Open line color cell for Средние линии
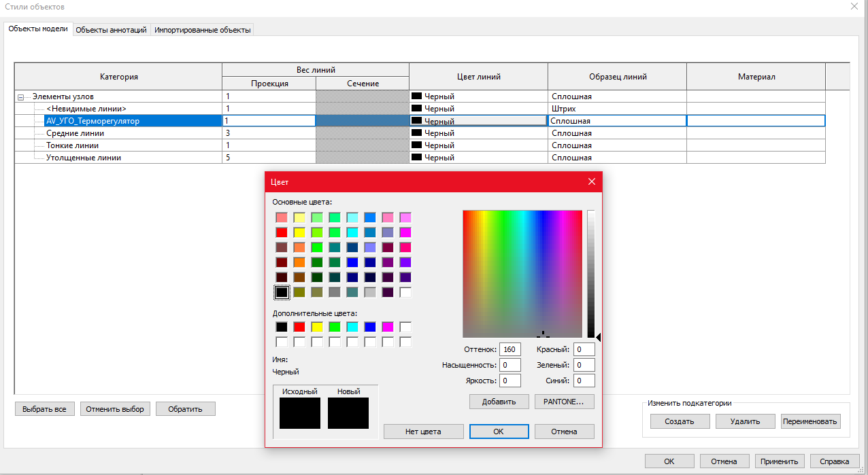 [x=478, y=133]
